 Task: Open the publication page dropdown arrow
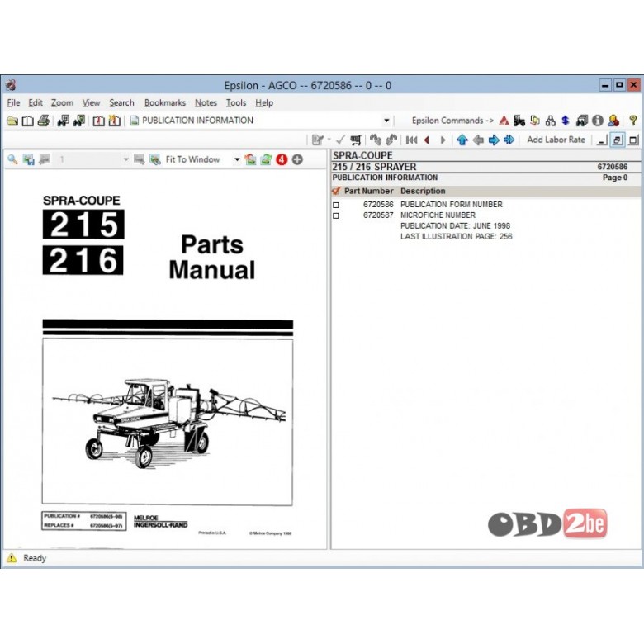pyautogui.click(x=386, y=121)
